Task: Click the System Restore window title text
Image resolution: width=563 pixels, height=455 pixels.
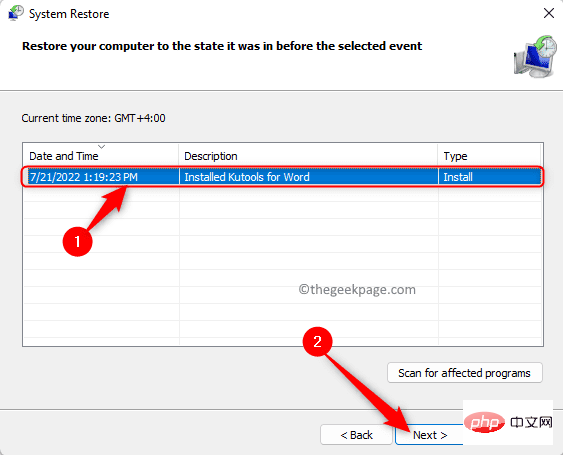Action: [69, 14]
